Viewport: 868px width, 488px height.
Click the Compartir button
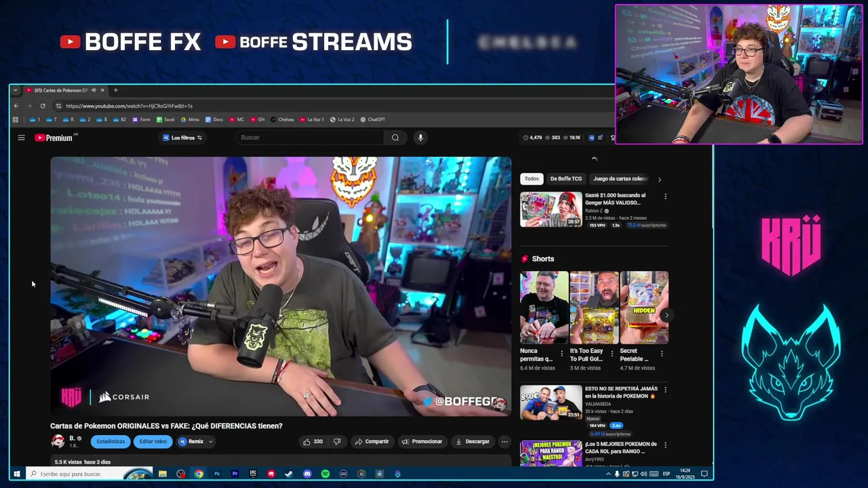tap(372, 441)
